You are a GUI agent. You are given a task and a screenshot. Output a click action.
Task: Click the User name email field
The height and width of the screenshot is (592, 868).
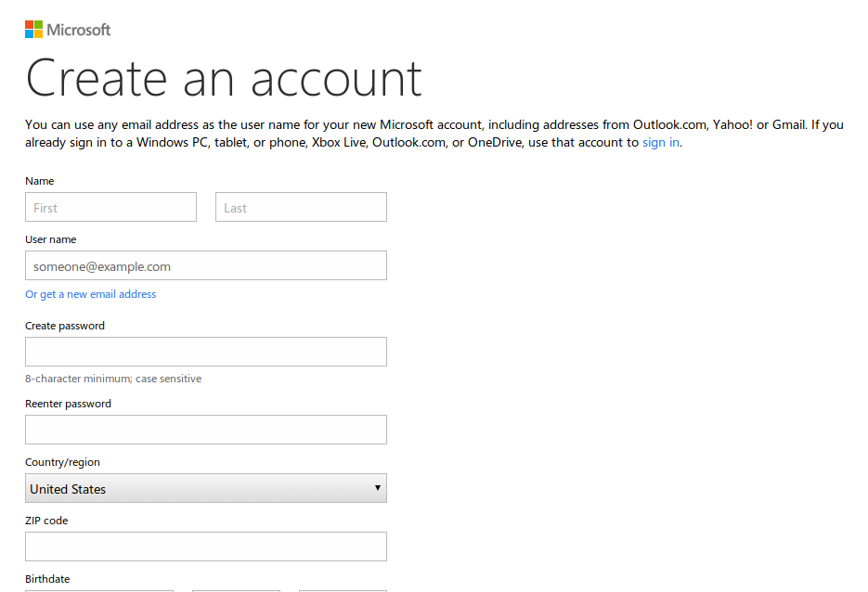tap(205, 265)
